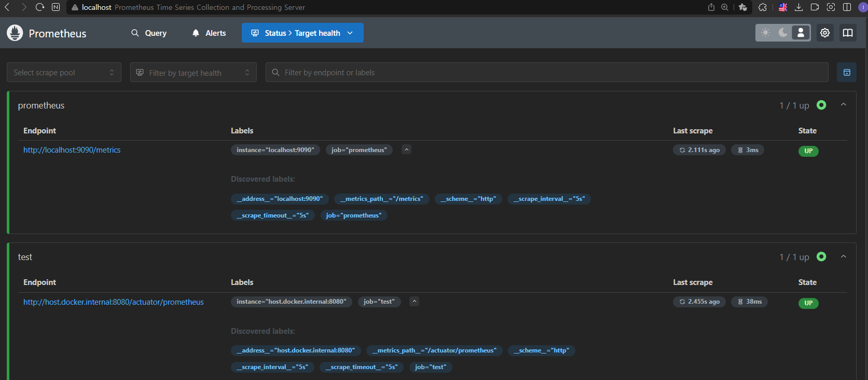Click the UK flag language extension icon
868x380 pixels.
783,7
